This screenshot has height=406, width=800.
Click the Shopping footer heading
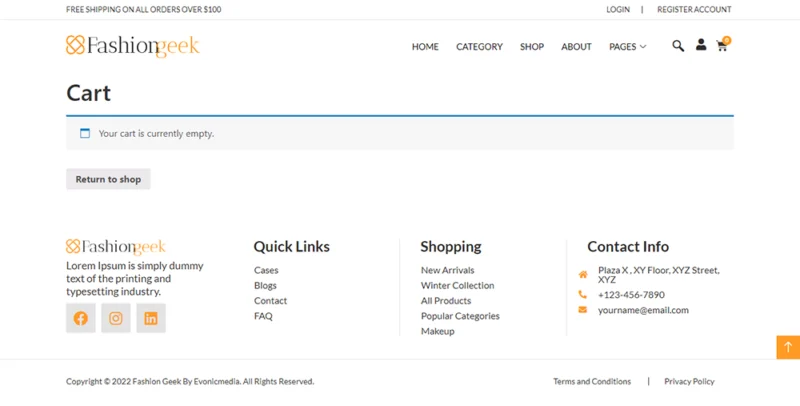[x=451, y=247]
